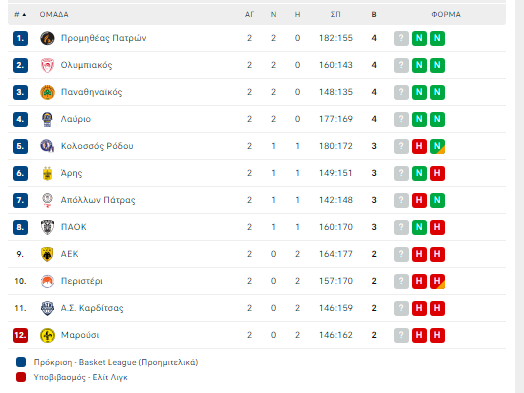Click the ΦΟΡΜΑ column header
The height and width of the screenshot is (393, 524).
pyautogui.click(x=446, y=14)
